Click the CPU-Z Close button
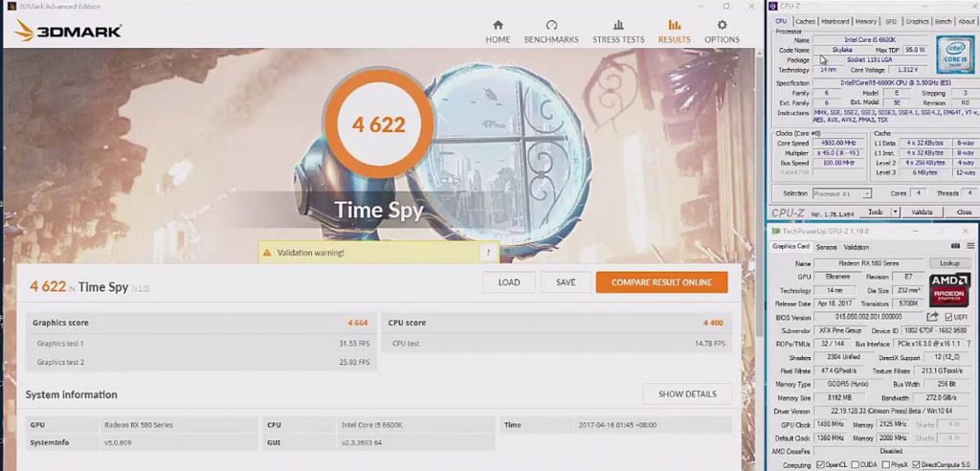This screenshot has width=980, height=471. tap(963, 212)
